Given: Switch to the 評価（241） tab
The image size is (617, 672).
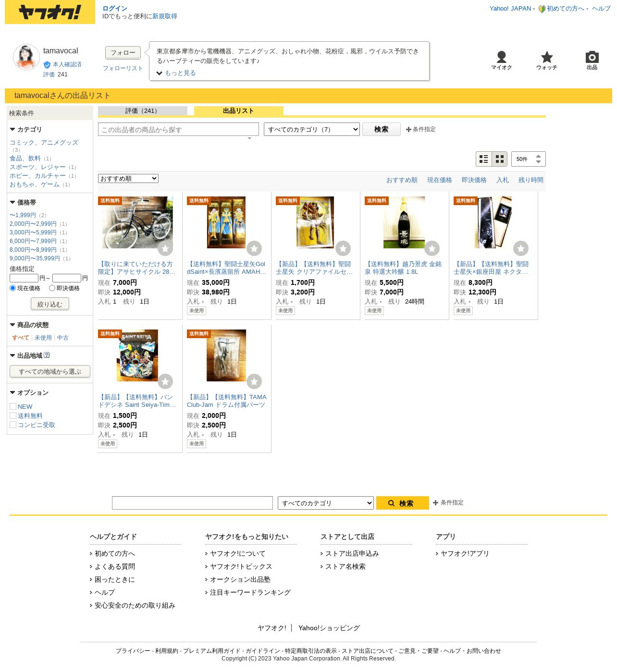Looking at the screenshot, I should pyautogui.click(x=143, y=111).
